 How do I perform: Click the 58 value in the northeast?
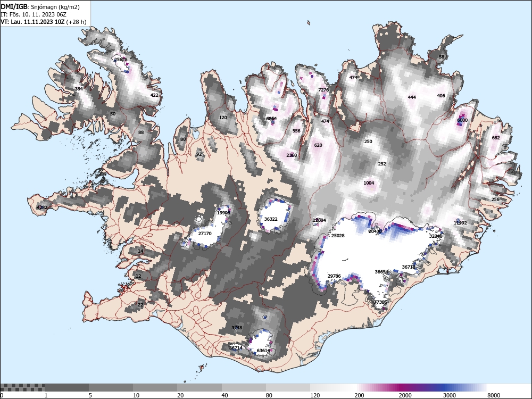[x=442, y=57]
